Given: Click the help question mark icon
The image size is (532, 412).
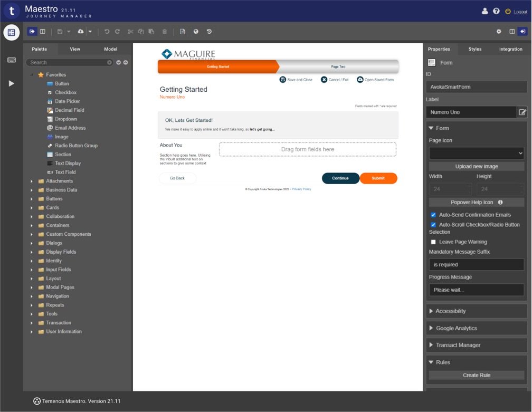Looking at the screenshot, I should pyautogui.click(x=496, y=11).
